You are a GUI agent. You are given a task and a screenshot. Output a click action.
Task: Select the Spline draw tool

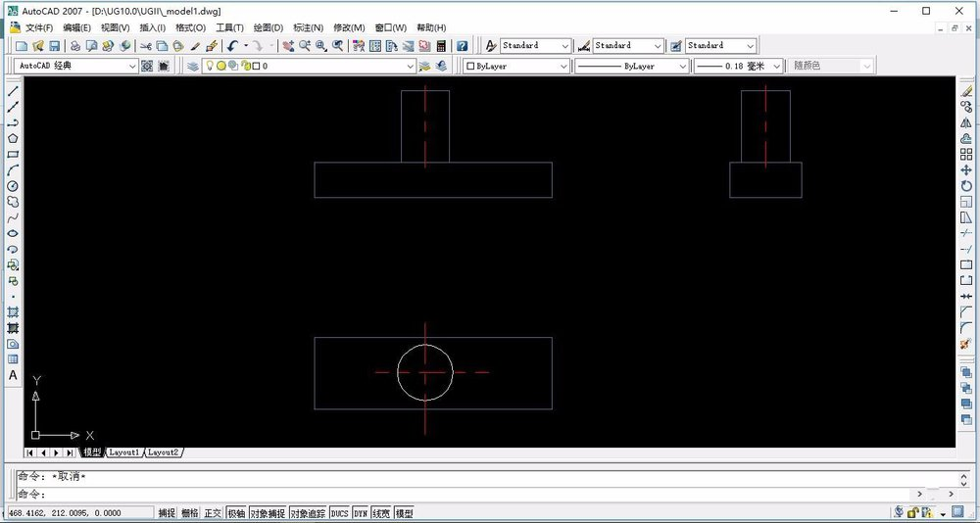pyautogui.click(x=13, y=217)
